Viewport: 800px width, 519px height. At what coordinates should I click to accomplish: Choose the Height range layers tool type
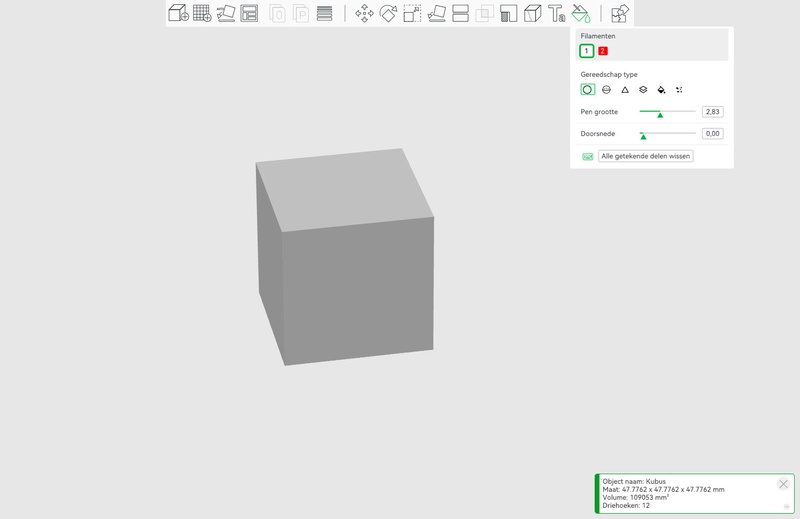point(643,89)
